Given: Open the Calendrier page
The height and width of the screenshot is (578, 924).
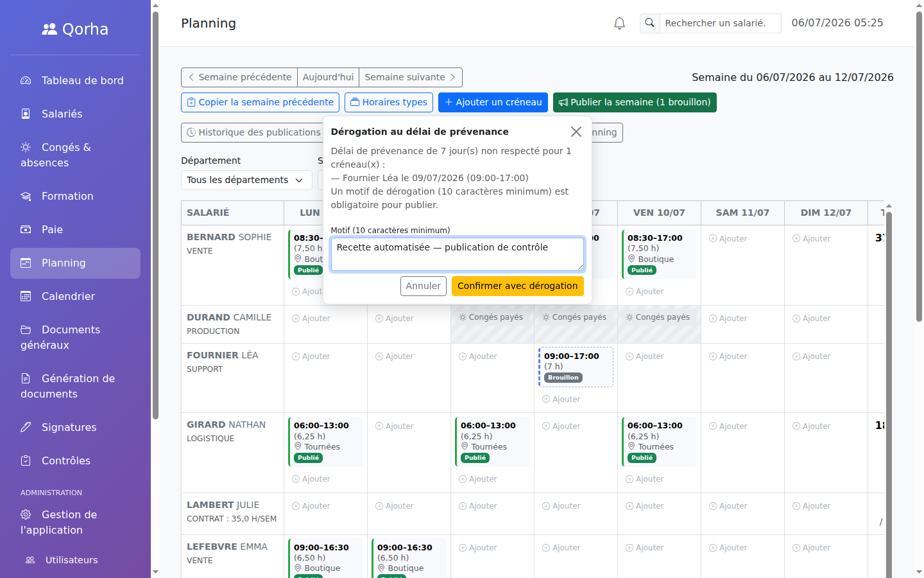Looking at the screenshot, I should pos(75,297).
